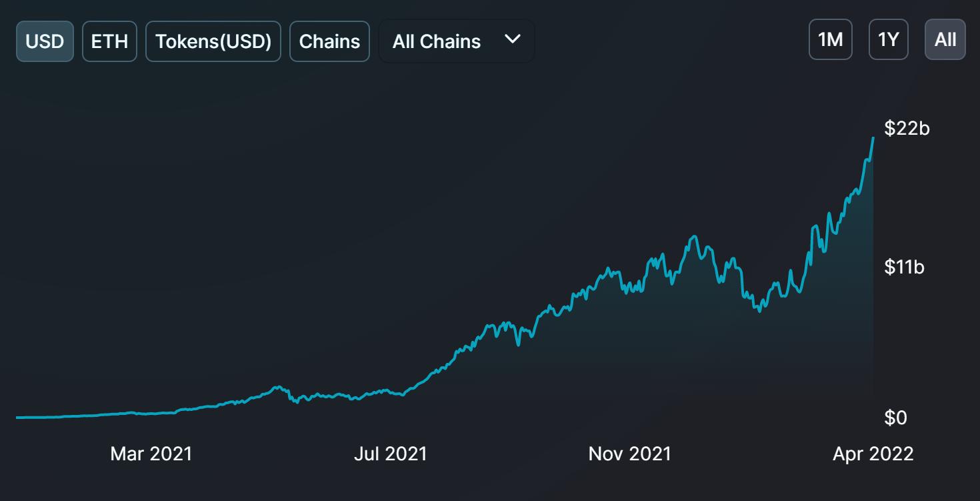Switch chart denomination to USD

[x=45, y=41]
